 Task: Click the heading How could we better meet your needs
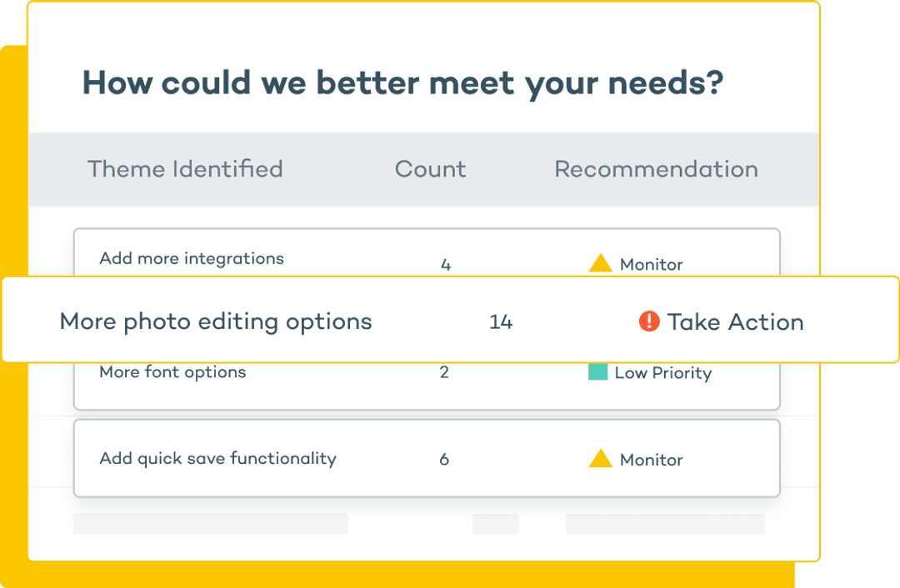click(x=403, y=83)
